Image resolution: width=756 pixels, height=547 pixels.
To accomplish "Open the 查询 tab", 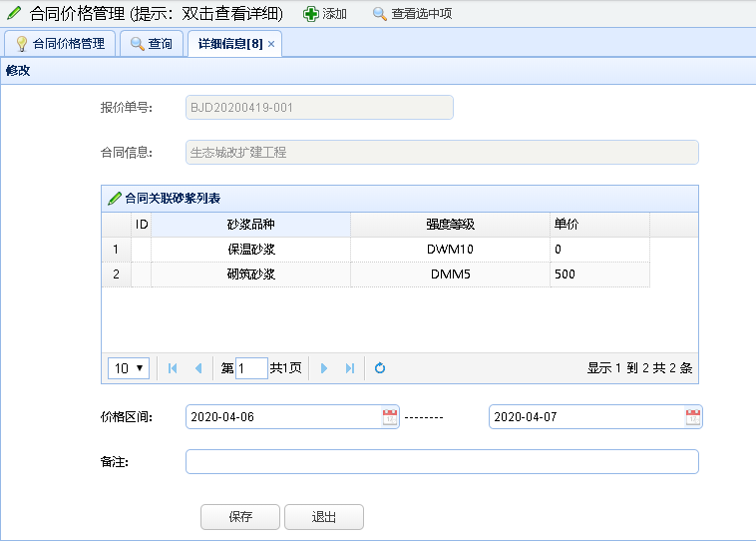I will pos(152,44).
